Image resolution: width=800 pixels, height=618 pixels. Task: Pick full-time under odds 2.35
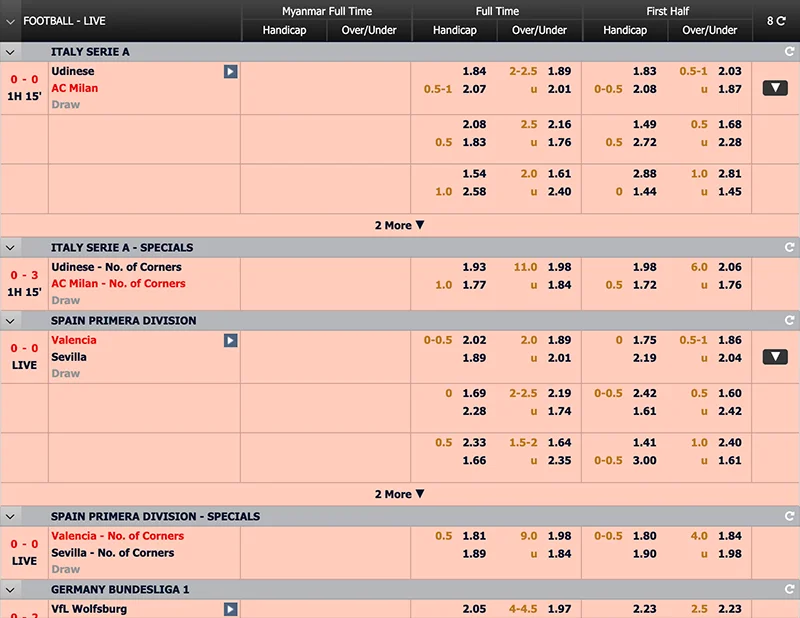point(559,460)
